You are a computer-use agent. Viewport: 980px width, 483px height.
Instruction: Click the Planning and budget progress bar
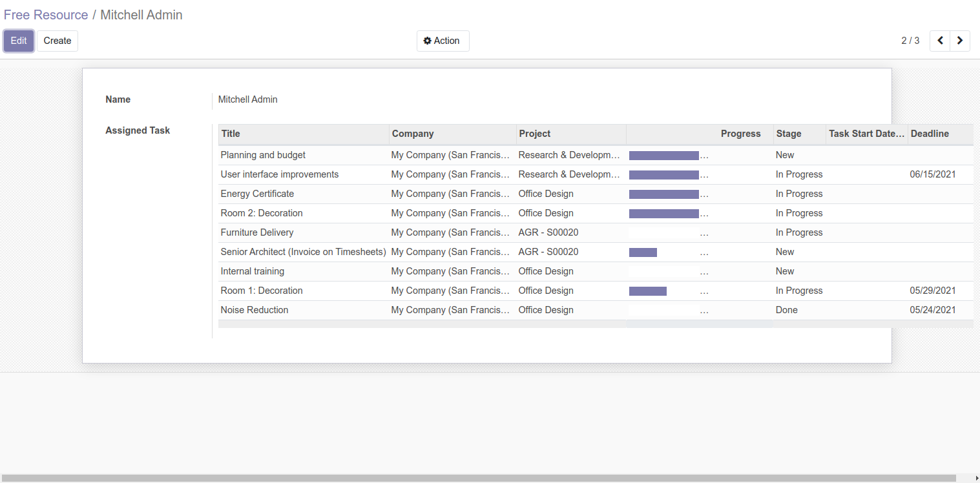point(664,156)
